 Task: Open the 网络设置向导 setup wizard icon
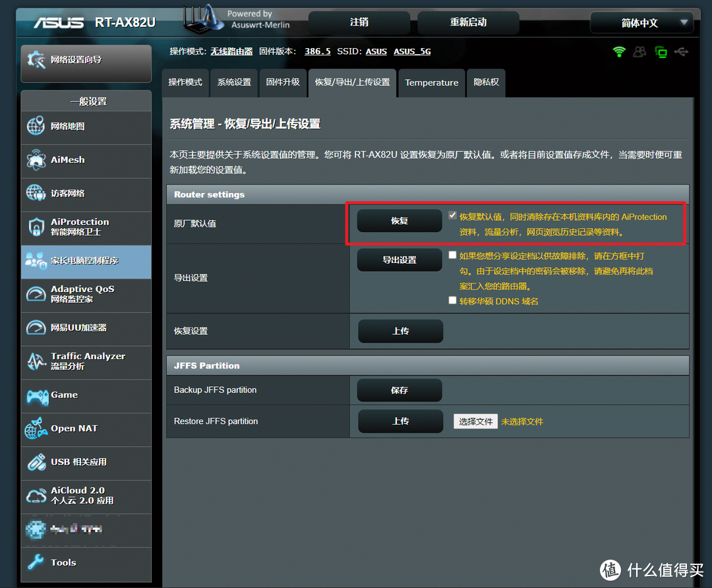click(x=36, y=60)
